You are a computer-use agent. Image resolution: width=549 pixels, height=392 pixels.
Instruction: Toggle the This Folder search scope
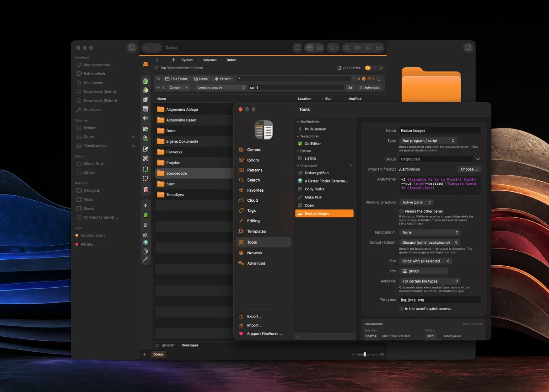point(177,79)
